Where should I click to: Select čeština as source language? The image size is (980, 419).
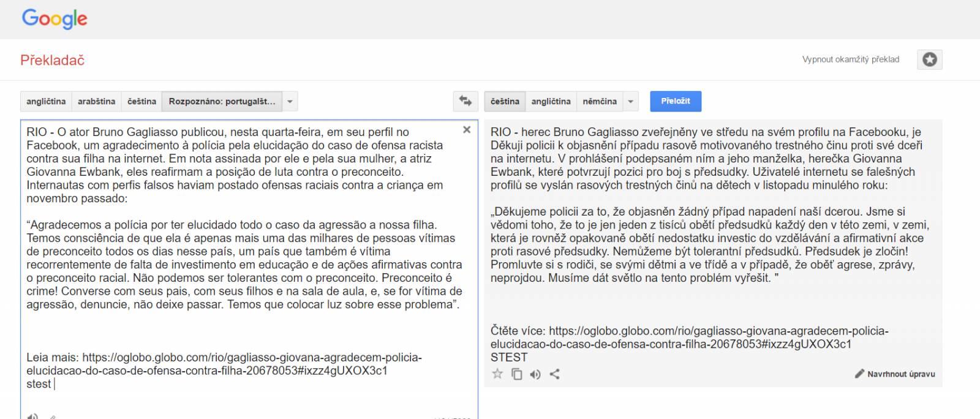(141, 101)
